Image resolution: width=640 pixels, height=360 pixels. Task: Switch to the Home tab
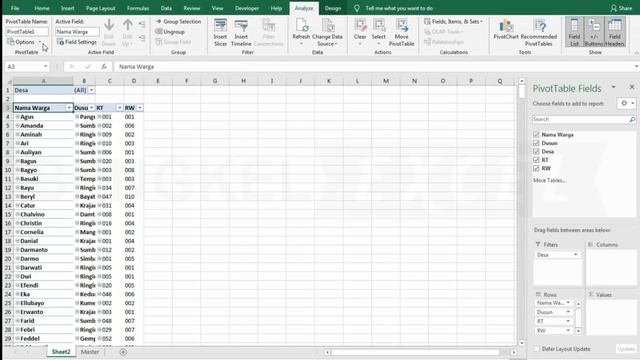pyautogui.click(x=42, y=8)
